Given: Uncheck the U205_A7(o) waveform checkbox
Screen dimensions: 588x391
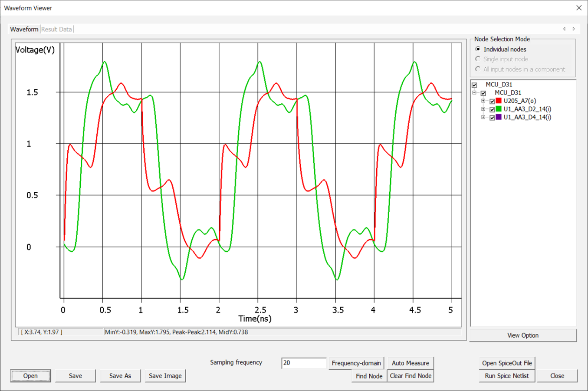Looking at the screenshot, I should [x=492, y=101].
